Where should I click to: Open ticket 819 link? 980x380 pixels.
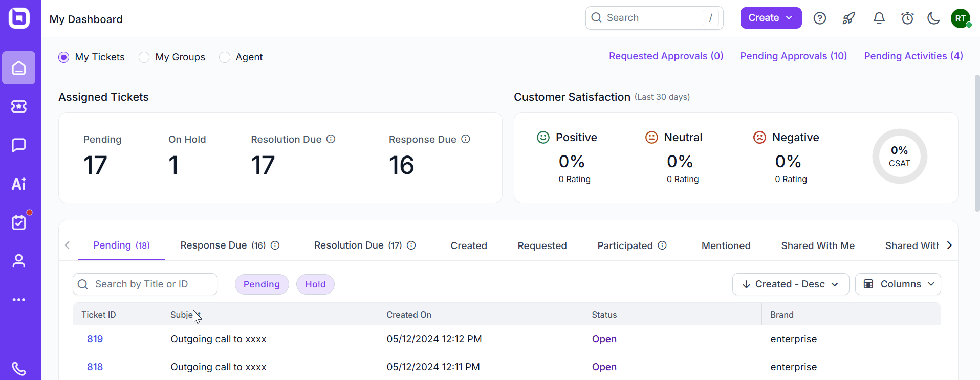pyautogui.click(x=95, y=339)
